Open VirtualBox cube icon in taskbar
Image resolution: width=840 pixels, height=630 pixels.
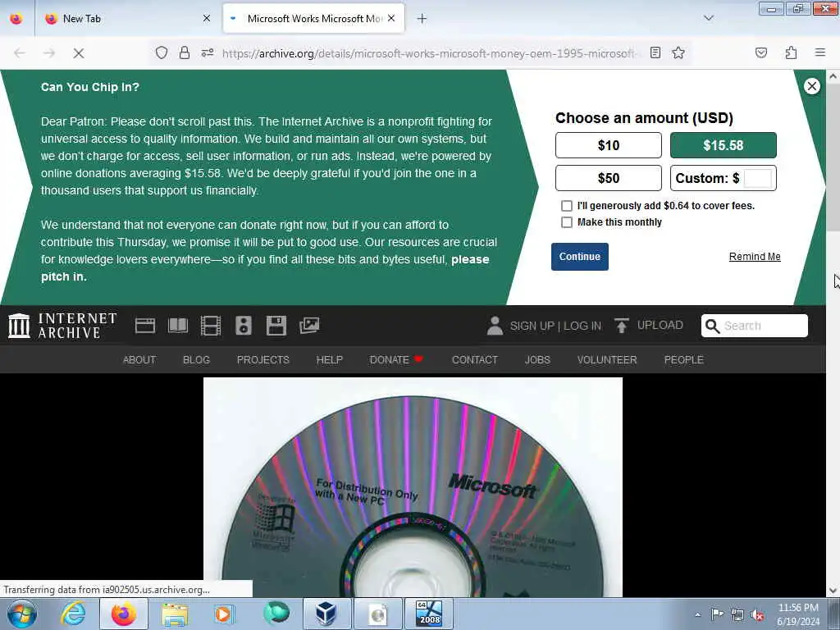point(326,614)
